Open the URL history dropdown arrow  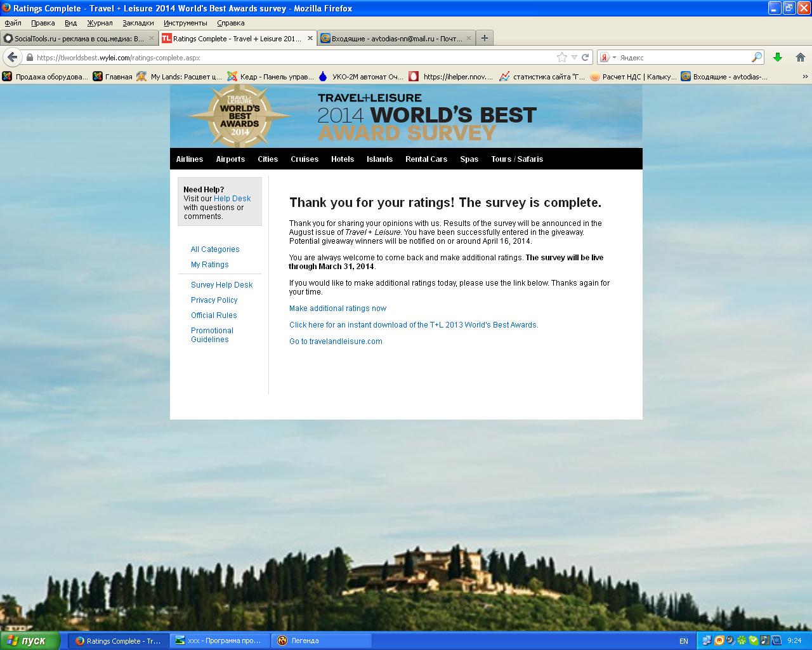574,57
